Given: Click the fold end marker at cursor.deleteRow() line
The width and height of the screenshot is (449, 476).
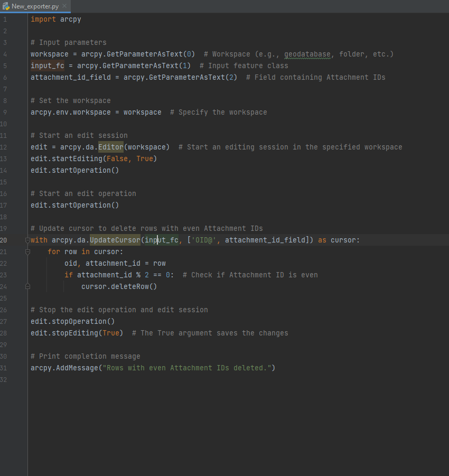Looking at the screenshot, I should click(x=27, y=286).
